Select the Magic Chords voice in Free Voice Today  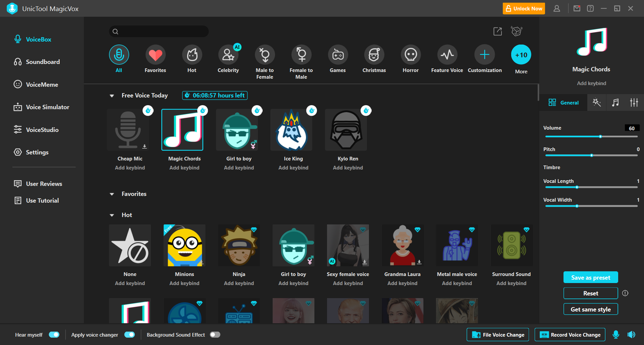point(182,130)
